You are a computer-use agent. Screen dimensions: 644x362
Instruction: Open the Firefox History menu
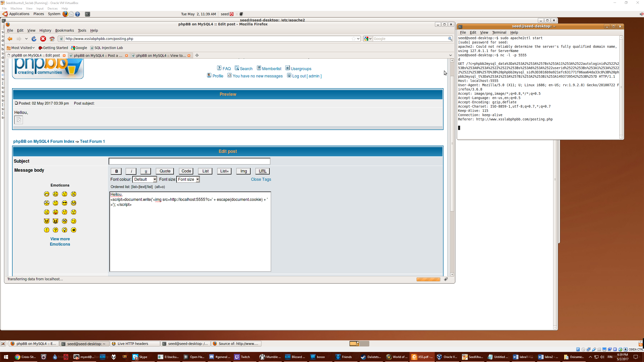pos(45,30)
